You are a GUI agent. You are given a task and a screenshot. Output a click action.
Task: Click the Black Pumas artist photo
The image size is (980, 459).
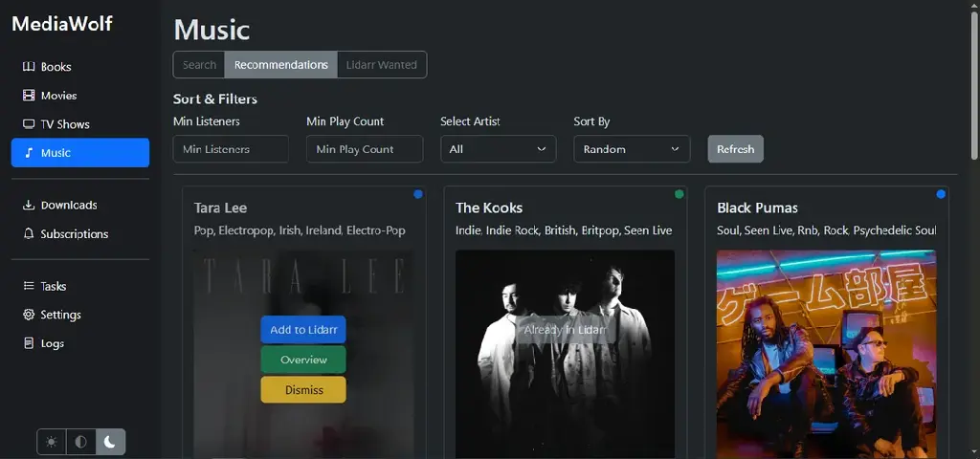click(x=826, y=354)
